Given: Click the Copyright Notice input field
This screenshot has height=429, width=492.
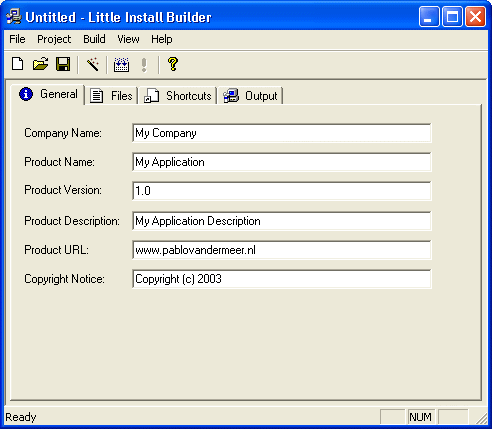Looking at the screenshot, I should point(282,279).
